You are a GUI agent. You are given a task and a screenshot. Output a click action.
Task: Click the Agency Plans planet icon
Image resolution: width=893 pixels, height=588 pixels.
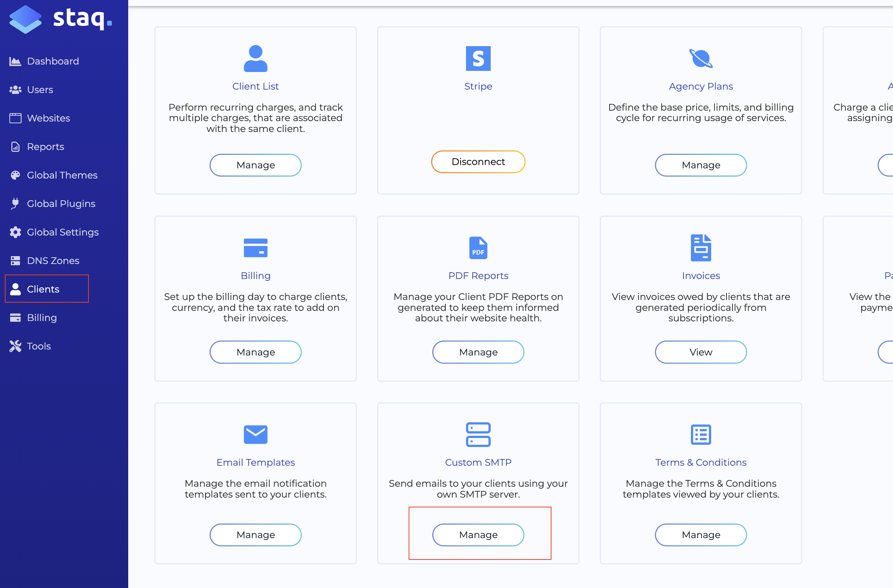pos(701,58)
